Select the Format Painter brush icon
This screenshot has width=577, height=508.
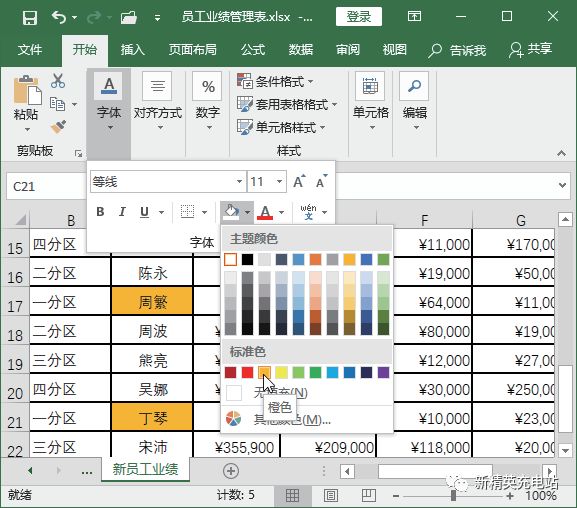point(58,127)
